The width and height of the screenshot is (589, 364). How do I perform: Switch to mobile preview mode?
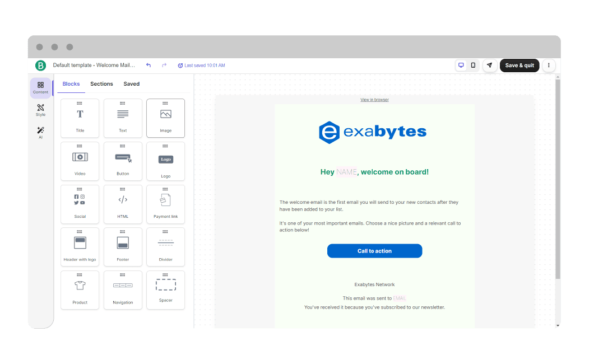point(473,66)
